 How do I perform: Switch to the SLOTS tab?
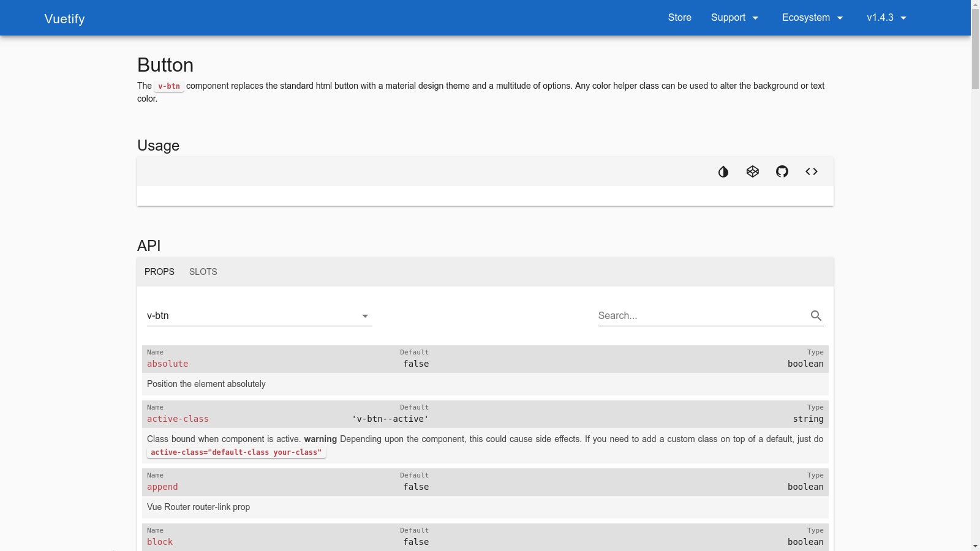point(203,272)
